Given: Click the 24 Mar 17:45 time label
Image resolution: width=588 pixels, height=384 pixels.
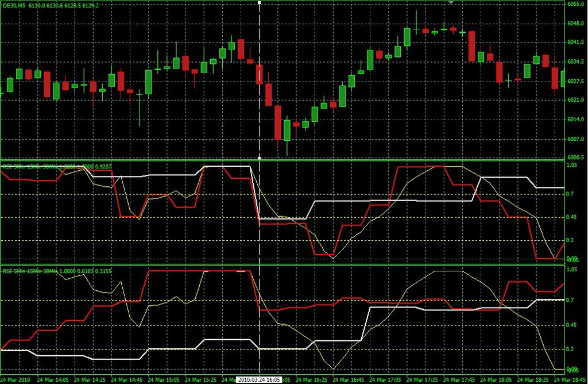Looking at the screenshot, I should pos(459,379).
